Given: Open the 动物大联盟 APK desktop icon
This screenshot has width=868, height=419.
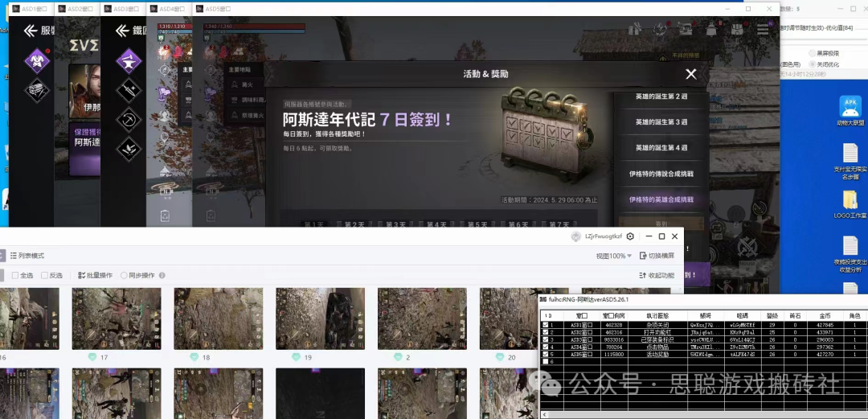Looking at the screenshot, I should [x=850, y=111].
